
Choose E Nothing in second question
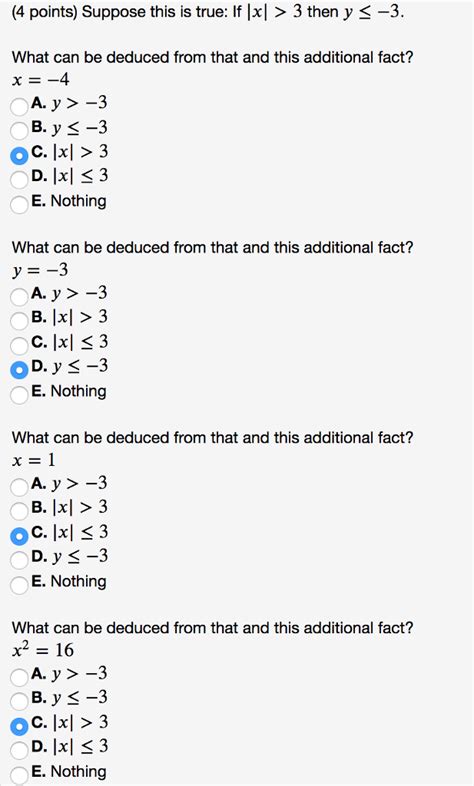pos(19,395)
